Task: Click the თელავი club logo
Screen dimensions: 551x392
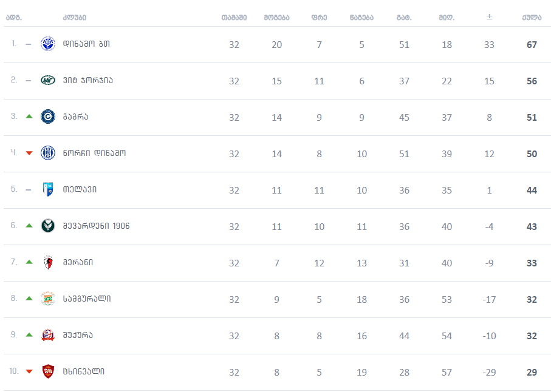Action: (x=47, y=189)
